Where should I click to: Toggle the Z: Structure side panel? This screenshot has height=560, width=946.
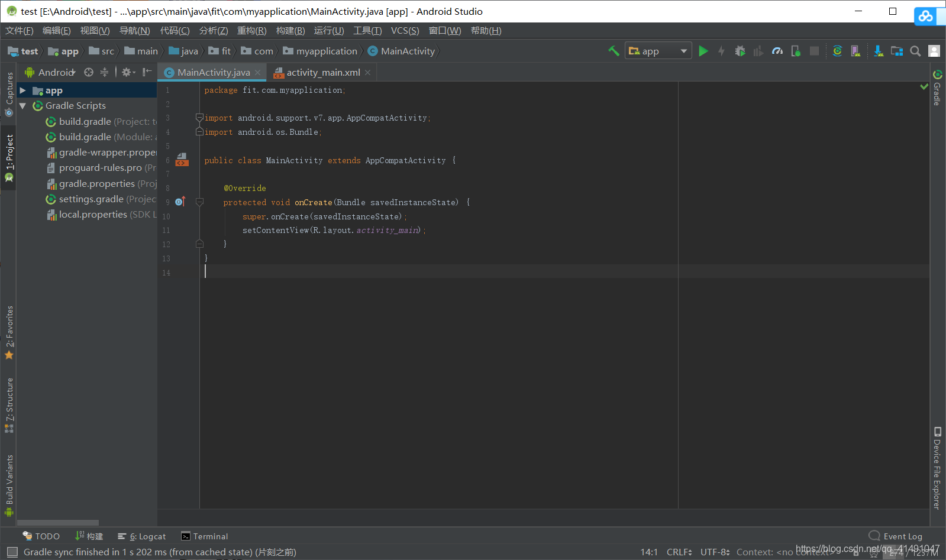tap(9, 406)
